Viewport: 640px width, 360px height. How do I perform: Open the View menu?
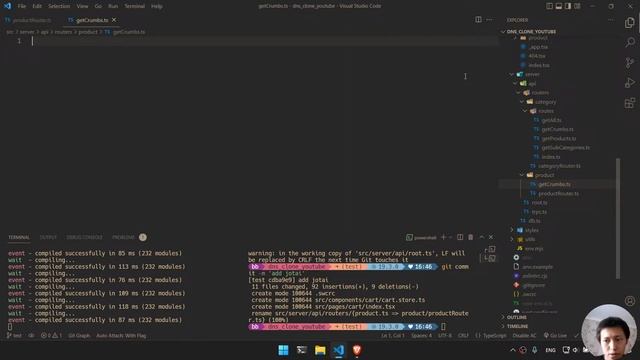[82, 6]
